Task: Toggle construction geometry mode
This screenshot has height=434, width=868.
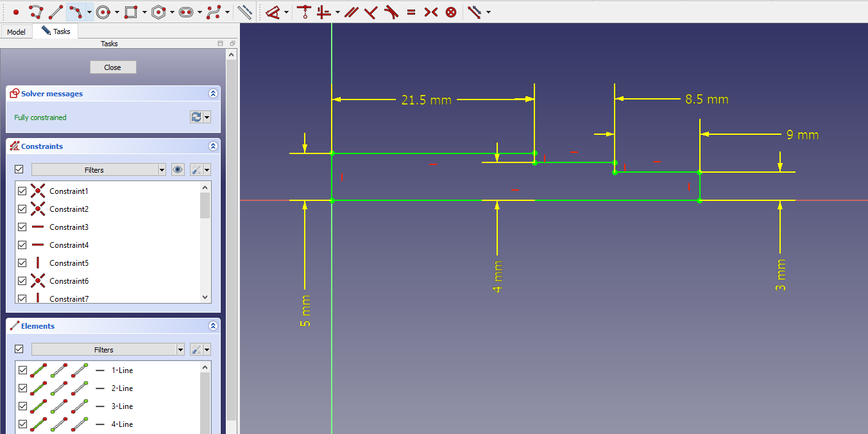Action: pyautogui.click(x=244, y=12)
